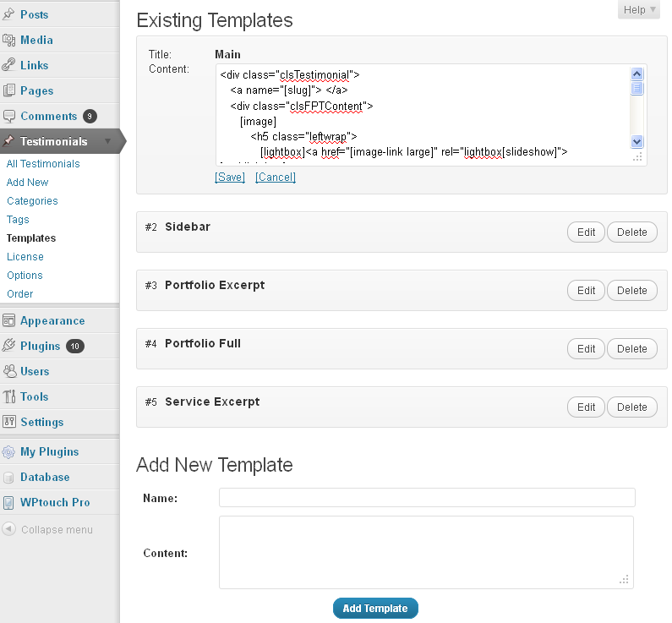Click the Users icon in sidebar

(9, 371)
